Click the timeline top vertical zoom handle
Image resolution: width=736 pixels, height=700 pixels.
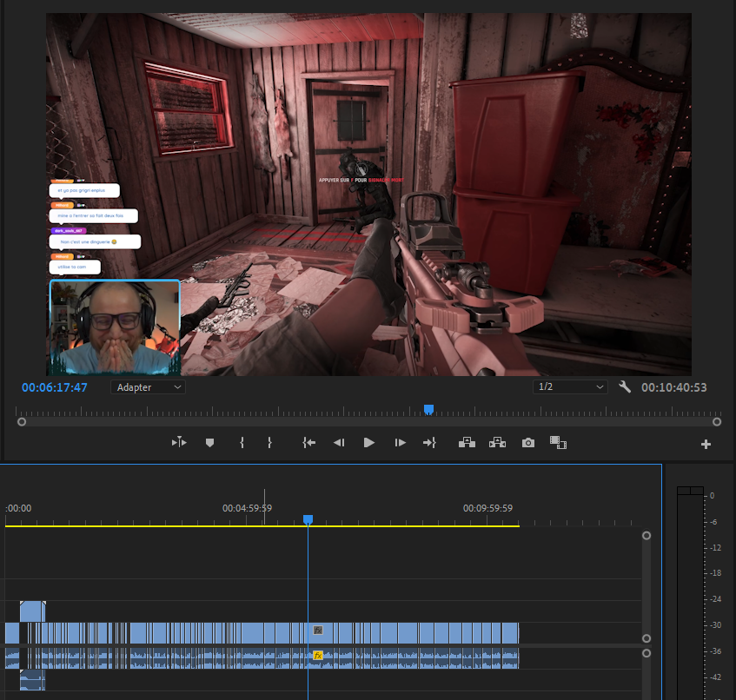tap(646, 535)
